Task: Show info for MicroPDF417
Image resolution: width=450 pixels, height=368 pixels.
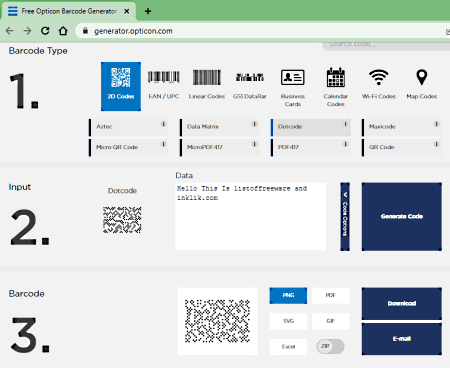Action: pyautogui.click(x=255, y=144)
